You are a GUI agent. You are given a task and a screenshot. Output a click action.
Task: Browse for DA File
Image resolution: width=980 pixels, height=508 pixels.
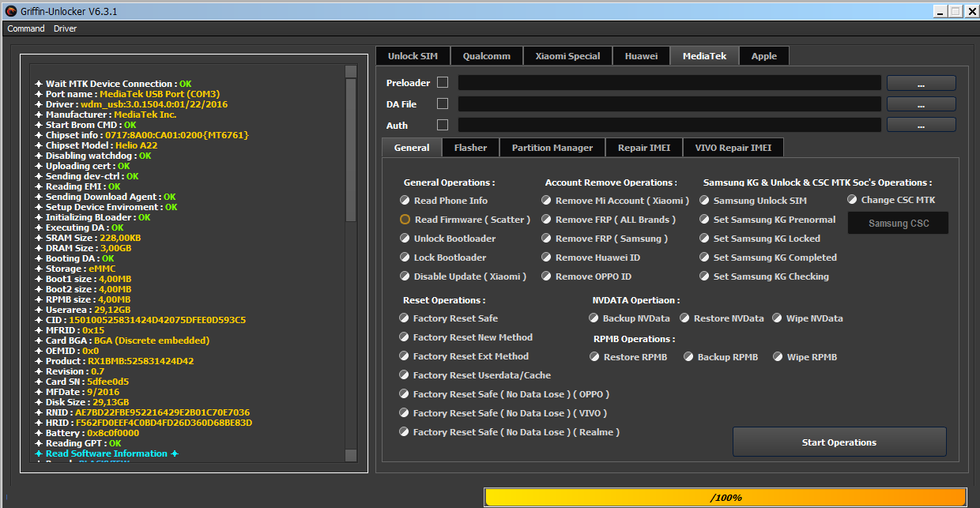(922, 104)
